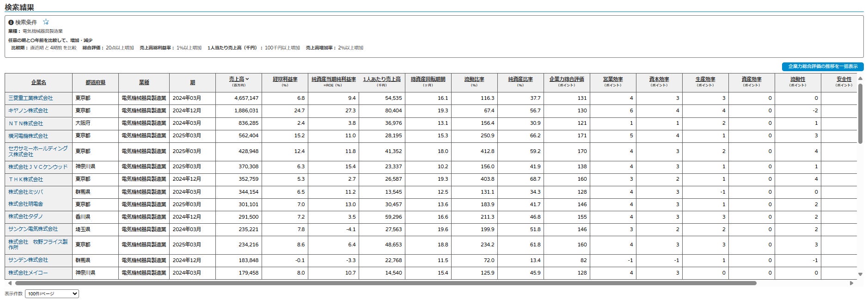The height and width of the screenshot is (300, 868).
Task: Open 株式会社タダノ company link
Action: click(x=26, y=216)
